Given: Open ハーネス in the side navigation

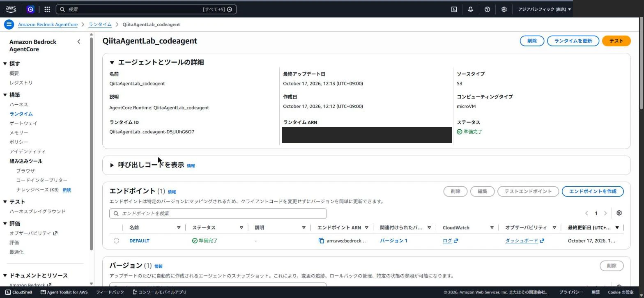Looking at the screenshot, I should point(19,104).
